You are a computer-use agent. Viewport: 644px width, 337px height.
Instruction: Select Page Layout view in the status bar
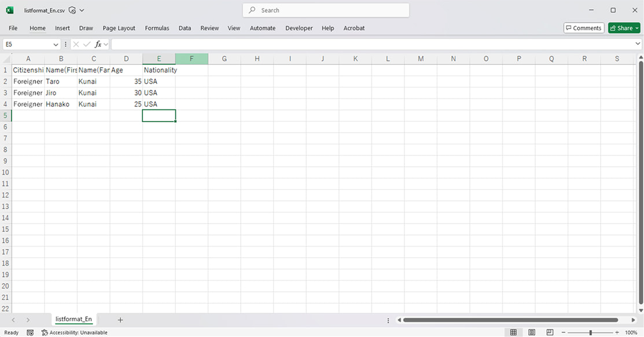point(531,332)
